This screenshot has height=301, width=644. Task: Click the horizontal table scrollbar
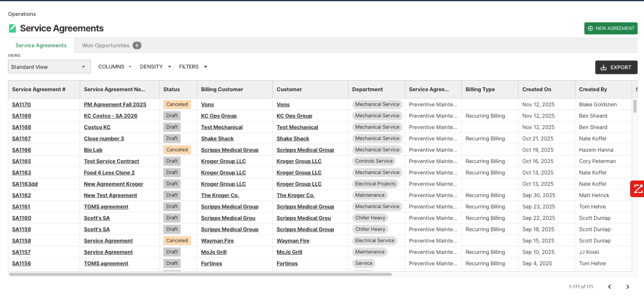point(200,274)
